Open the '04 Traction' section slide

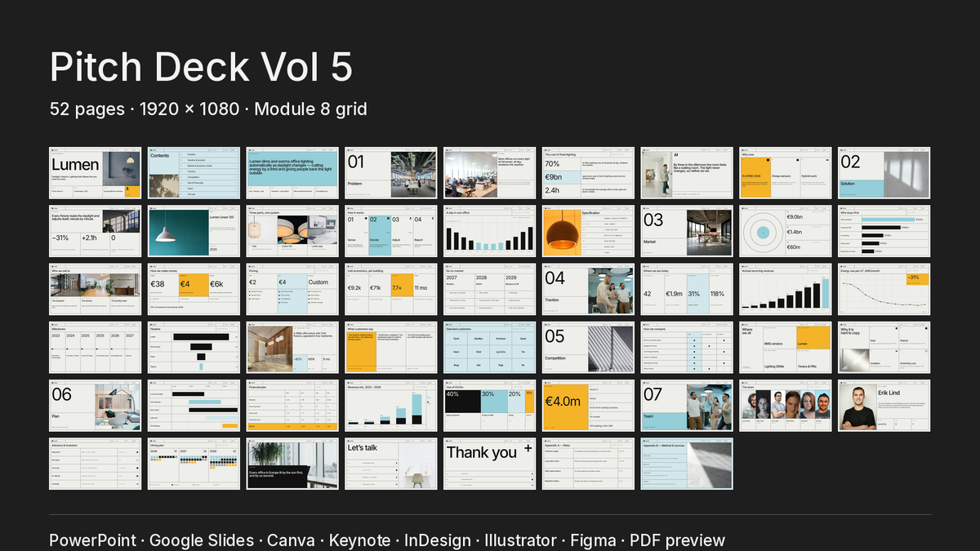pos(589,289)
